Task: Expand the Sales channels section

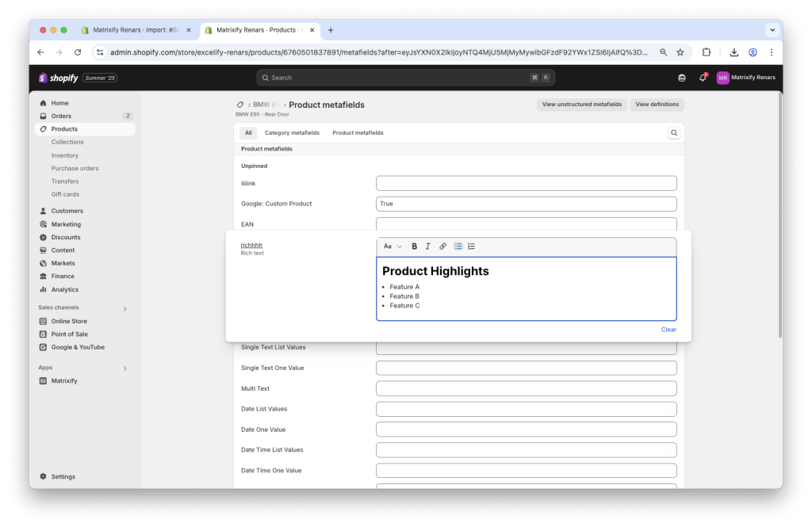Action: pyautogui.click(x=83, y=307)
